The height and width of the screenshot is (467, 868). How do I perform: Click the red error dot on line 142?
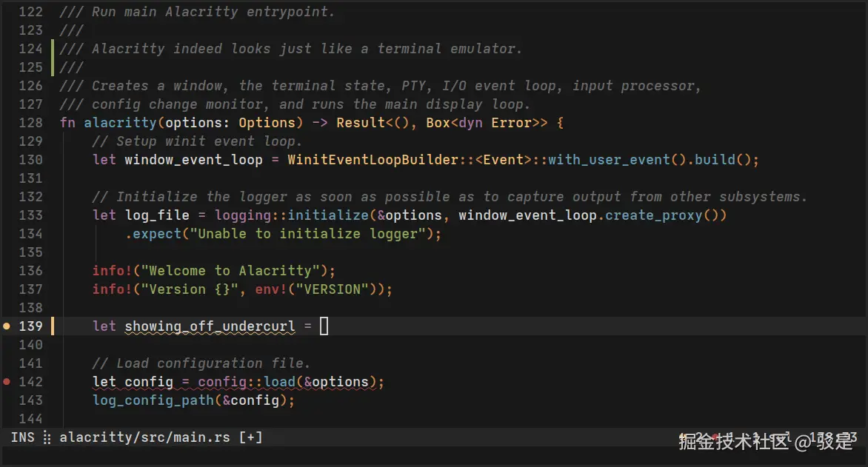pos(7,382)
